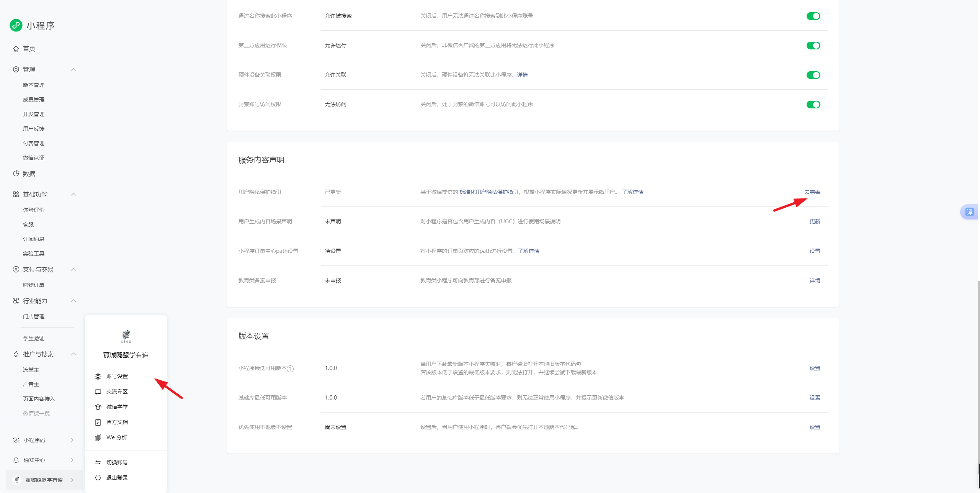Select 切换账号 in the account popup
The image size is (980, 493).
(x=117, y=462)
